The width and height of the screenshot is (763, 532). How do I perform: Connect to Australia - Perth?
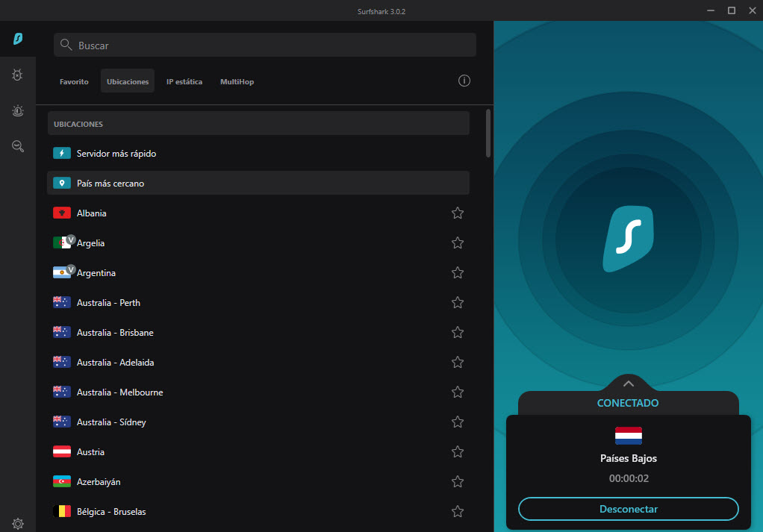click(x=258, y=302)
